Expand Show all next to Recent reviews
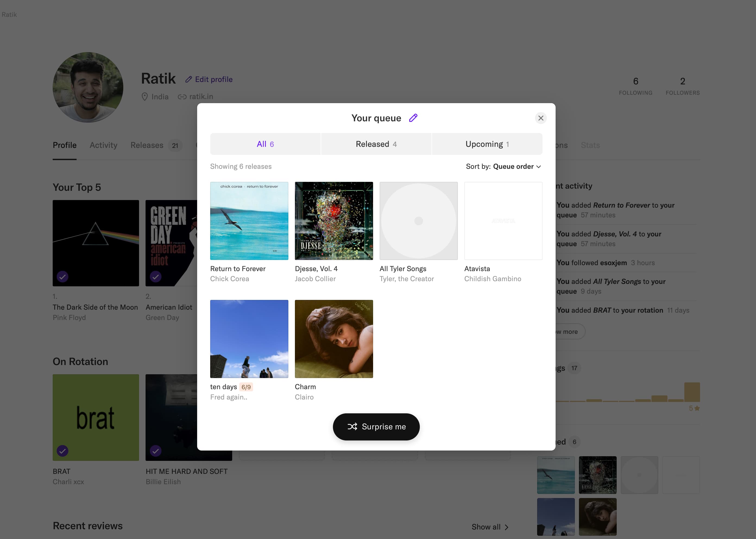Viewport: 756px width, 539px height. (x=490, y=527)
